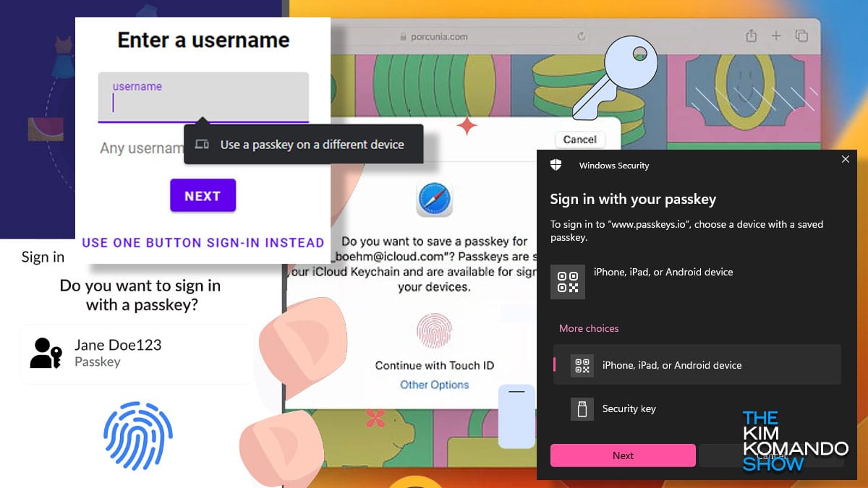
Task: Click the Sign in with your passkey heading
Action: pos(633,199)
